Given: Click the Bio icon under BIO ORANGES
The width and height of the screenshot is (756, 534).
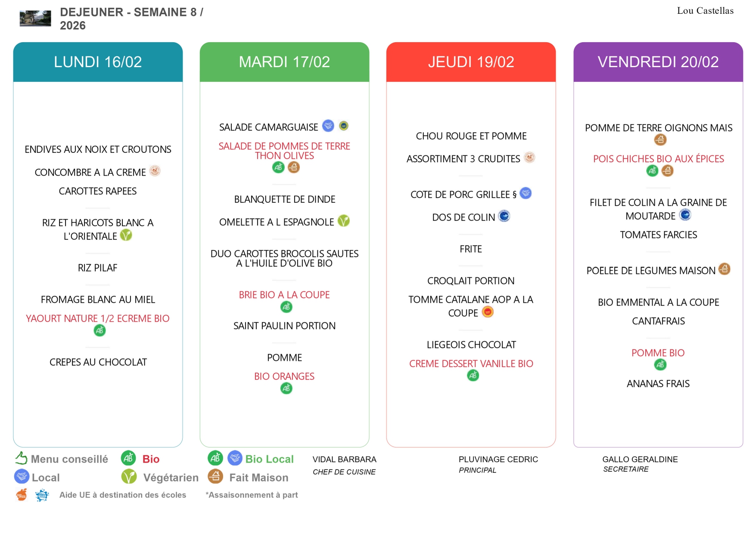Looking at the screenshot, I should pos(286,388).
